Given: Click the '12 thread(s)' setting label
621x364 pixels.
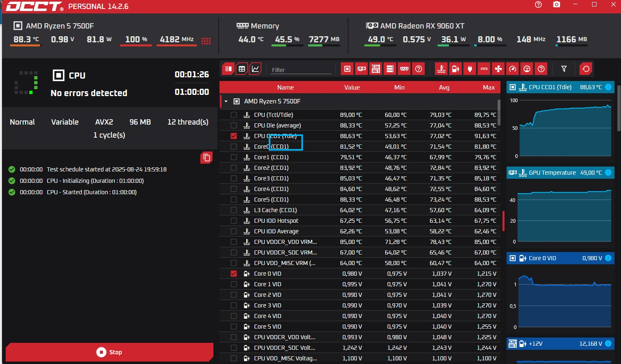Looking at the screenshot, I should [188, 122].
